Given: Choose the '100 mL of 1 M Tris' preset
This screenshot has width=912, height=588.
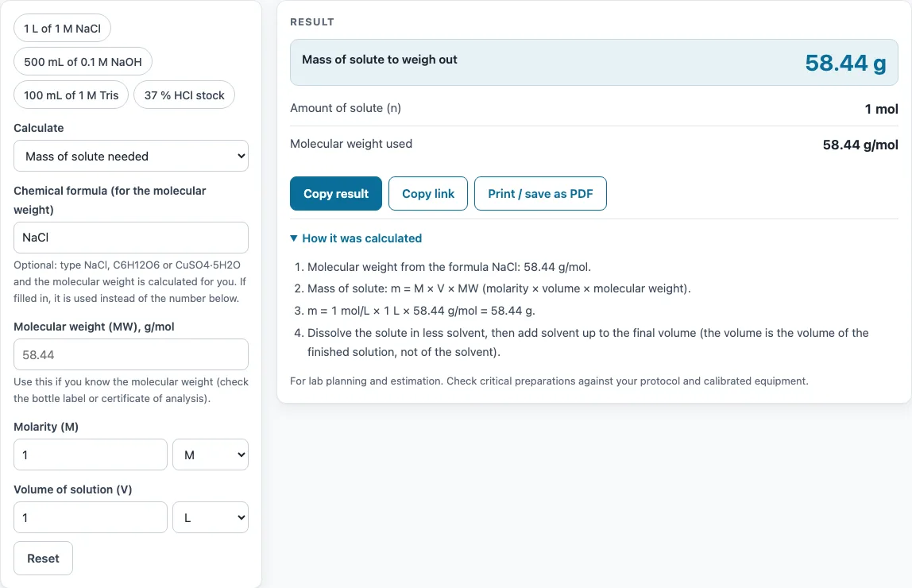Looking at the screenshot, I should point(71,95).
